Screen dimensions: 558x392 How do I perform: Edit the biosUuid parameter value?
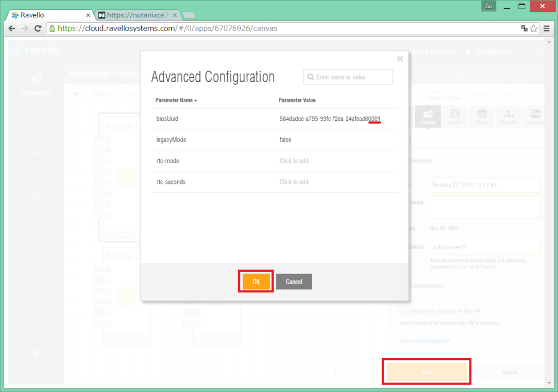(330, 119)
